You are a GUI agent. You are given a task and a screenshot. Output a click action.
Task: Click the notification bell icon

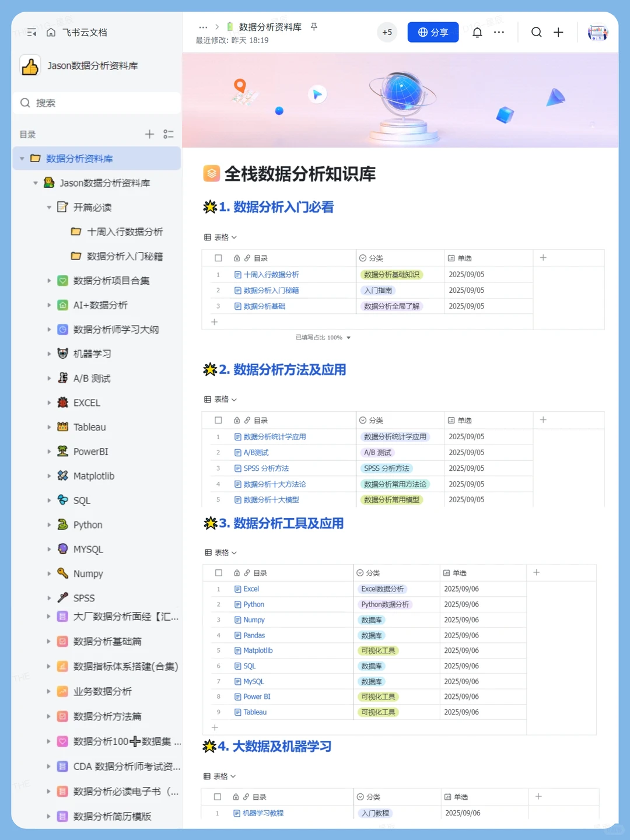pyautogui.click(x=477, y=32)
